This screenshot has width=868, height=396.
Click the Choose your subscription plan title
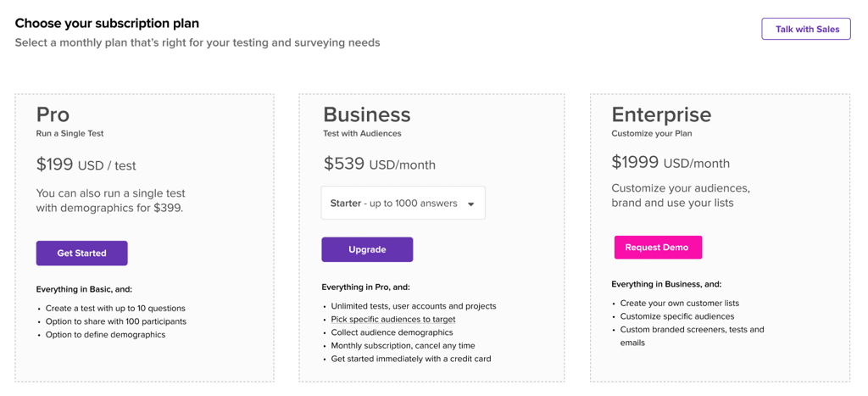pyautogui.click(x=107, y=23)
